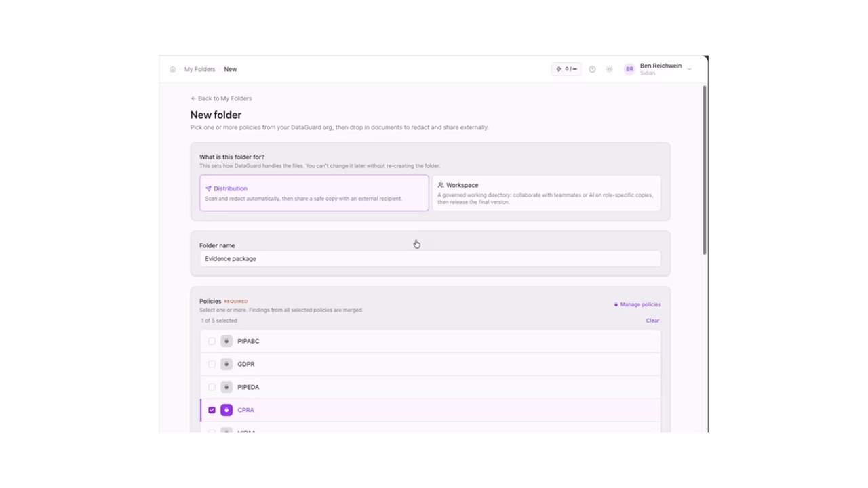Click the lock icon next to PIPEDA
Screen dimensions: 868x488
(x=226, y=387)
